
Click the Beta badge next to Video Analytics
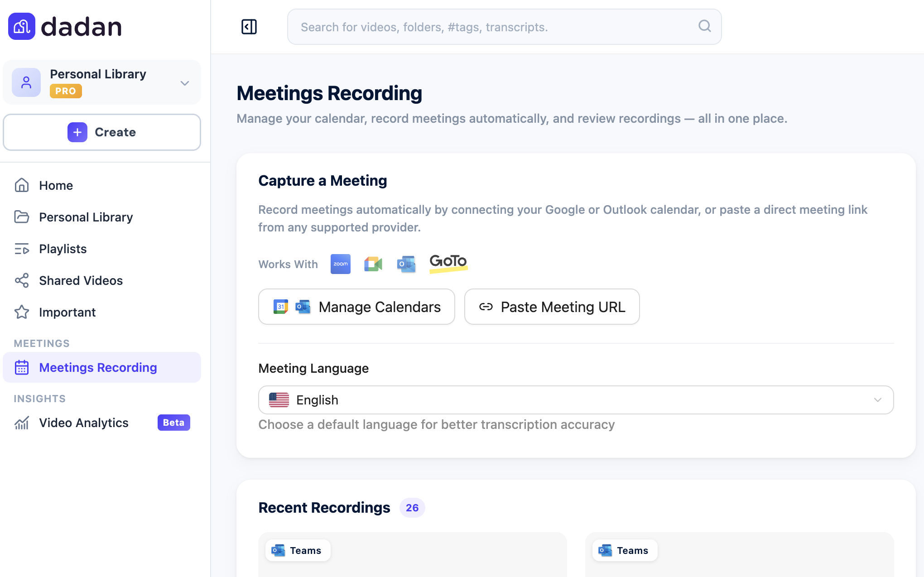(x=173, y=423)
